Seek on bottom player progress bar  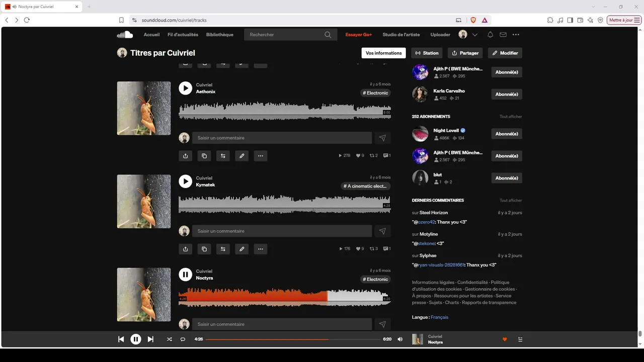(x=293, y=339)
